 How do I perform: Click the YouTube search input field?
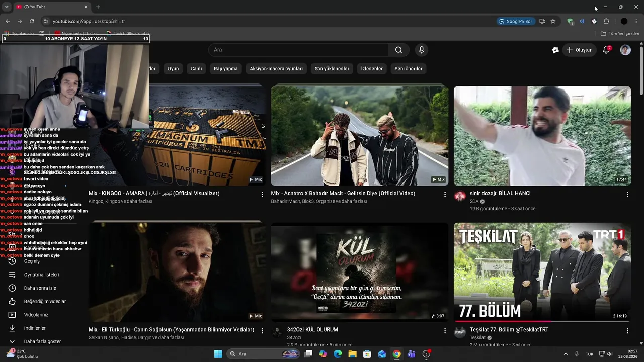point(298,50)
